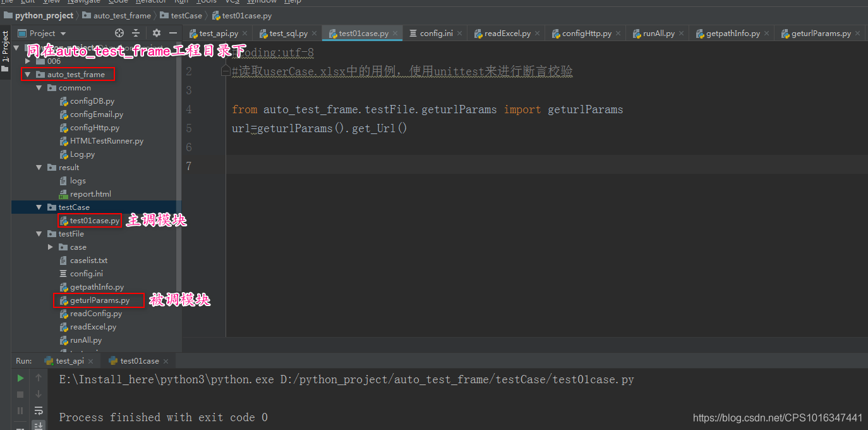Click the Pause output icon in Run panel
868x430 pixels.
[x=21, y=410]
